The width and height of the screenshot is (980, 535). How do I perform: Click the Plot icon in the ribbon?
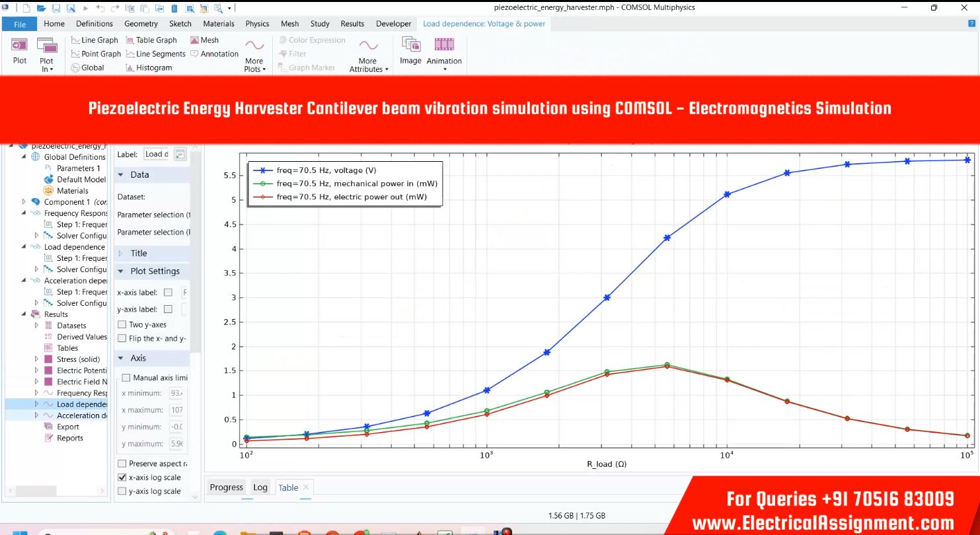coord(20,51)
